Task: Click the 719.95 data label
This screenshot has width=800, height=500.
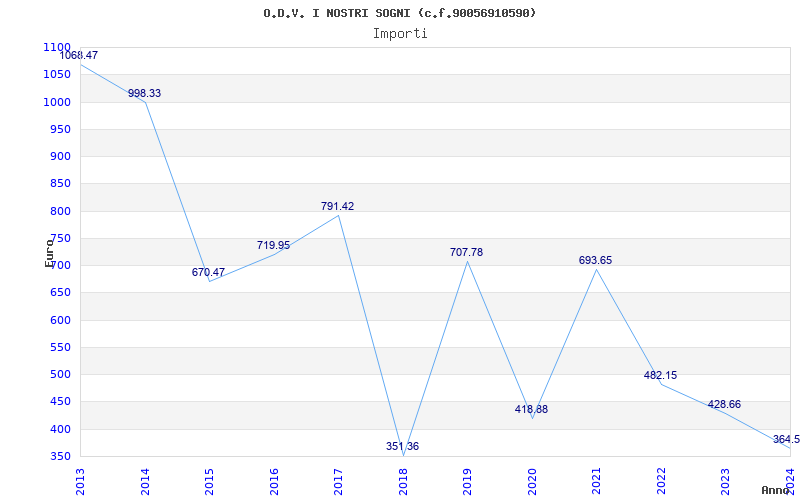Action: click(x=273, y=245)
